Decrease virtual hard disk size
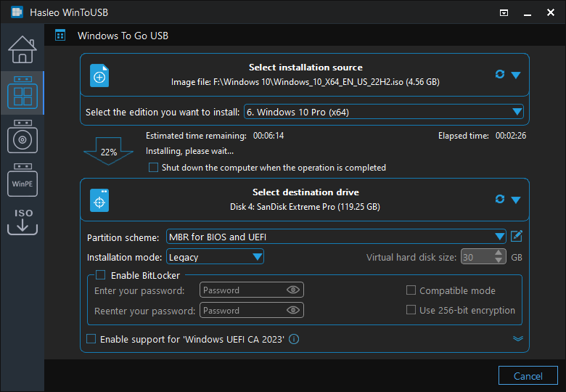566x392 pixels. coord(499,260)
